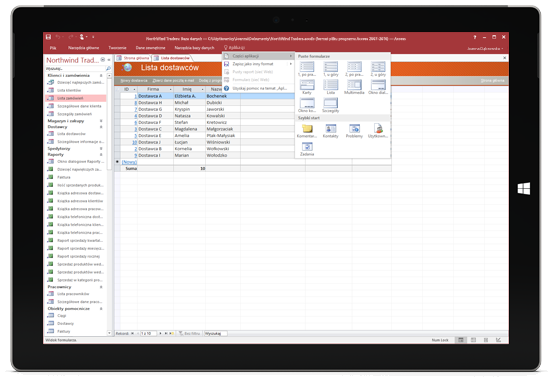Open the Tworzenie ribbon tab
Image resolution: width=554 pixels, height=383 pixels.
point(117,48)
